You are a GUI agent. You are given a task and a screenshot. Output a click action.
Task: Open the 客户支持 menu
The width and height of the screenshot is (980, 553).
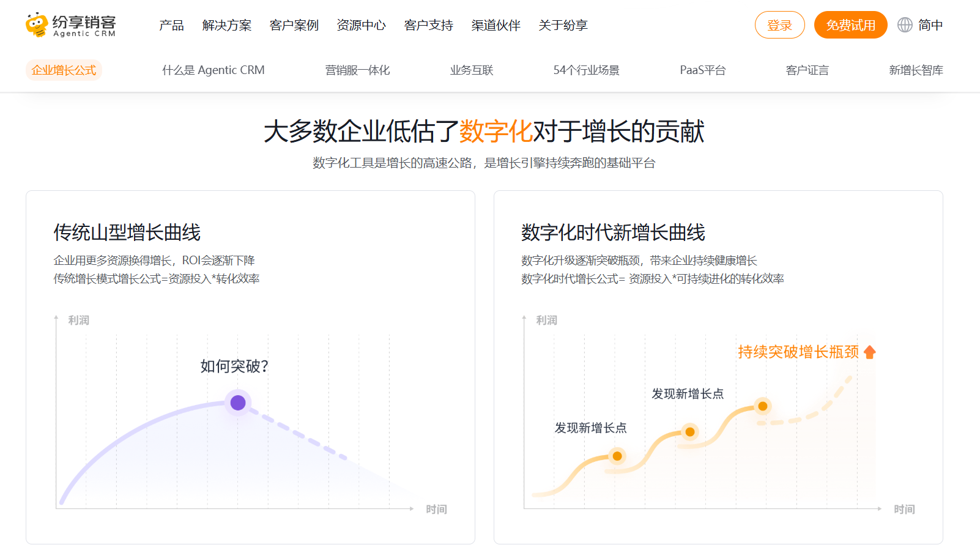coord(429,25)
